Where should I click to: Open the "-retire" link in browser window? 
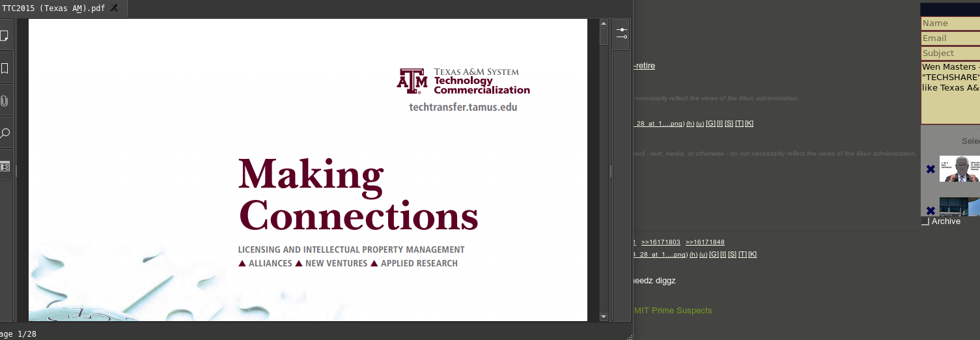(644, 66)
